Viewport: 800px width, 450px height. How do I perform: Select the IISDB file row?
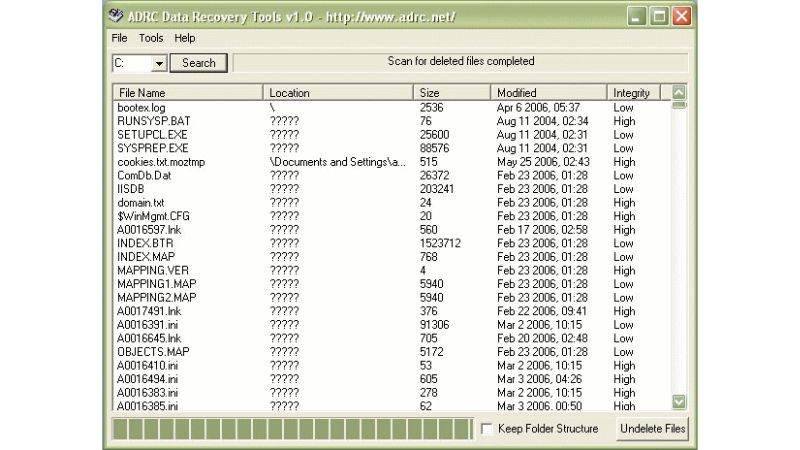(392, 189)
